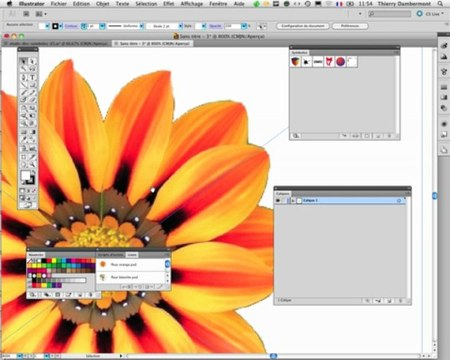The image size is (450, 360).
Task: Toggle lock column for Calque 1
Action: (x=284, y=201)
